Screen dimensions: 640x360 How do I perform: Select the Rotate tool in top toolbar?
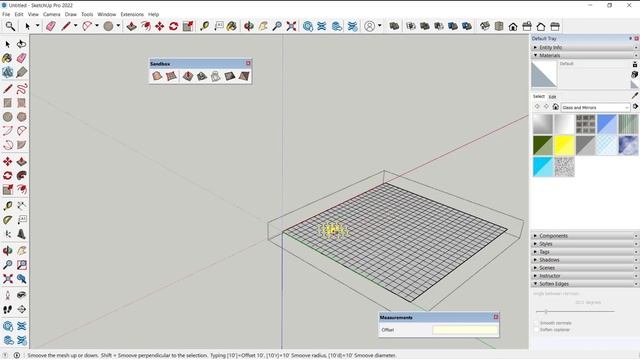click(x=173, y=26)
